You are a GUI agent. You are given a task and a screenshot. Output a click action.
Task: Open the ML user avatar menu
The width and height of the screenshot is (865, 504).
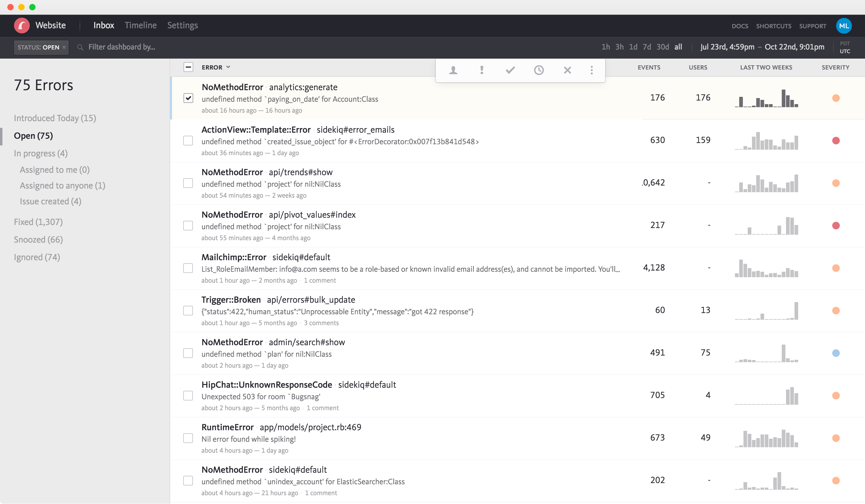click(x=843, y=26)
